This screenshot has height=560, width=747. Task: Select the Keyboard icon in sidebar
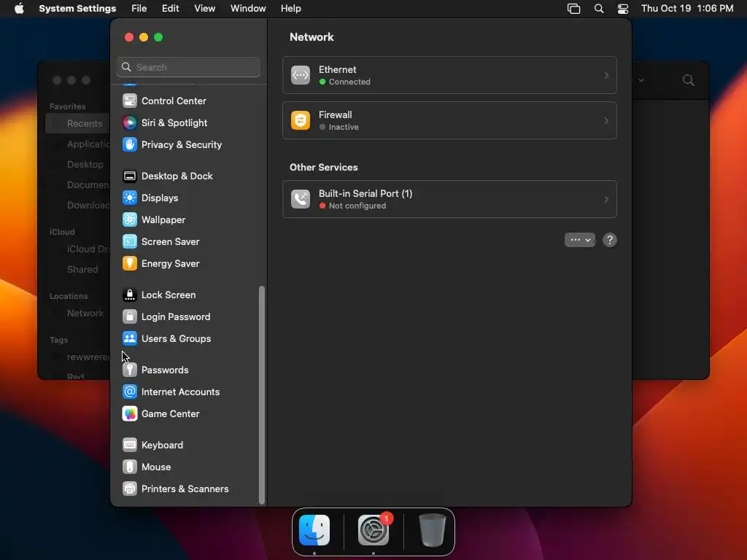tap(130, 446)
